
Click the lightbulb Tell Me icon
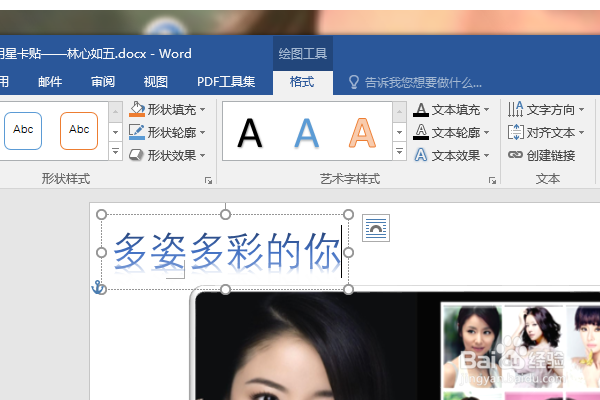pyautogui.click(x=354, y=82)
